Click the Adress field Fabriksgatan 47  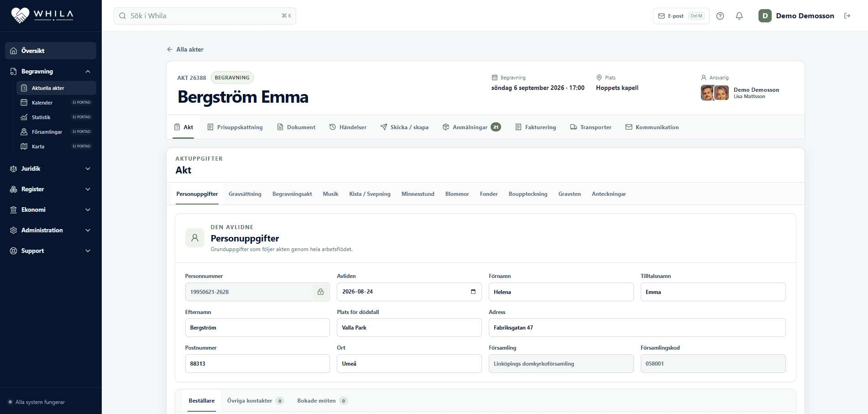pyautogui.click(x=637, y=328)
